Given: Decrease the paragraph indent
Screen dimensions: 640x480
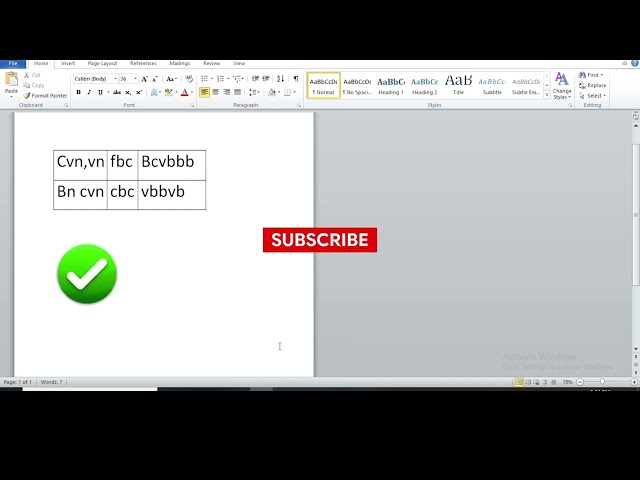Looking at the screenshot, I should pos(256,79).
